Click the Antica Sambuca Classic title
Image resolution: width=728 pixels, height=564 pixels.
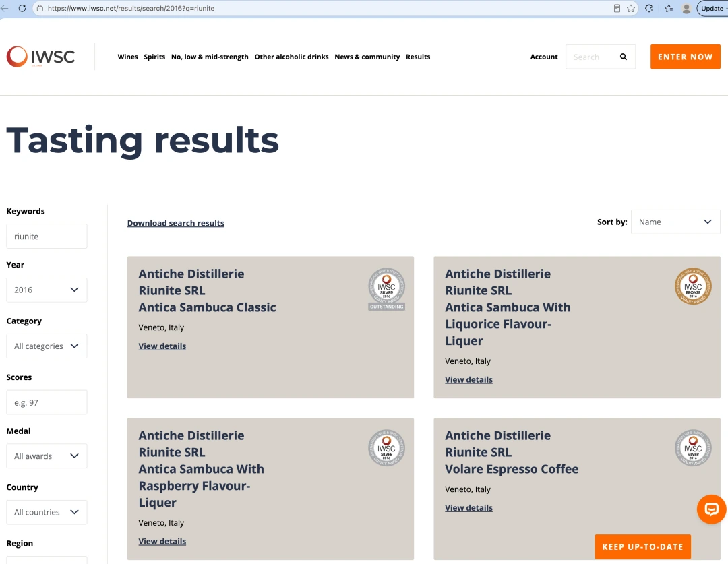(207, 307)
